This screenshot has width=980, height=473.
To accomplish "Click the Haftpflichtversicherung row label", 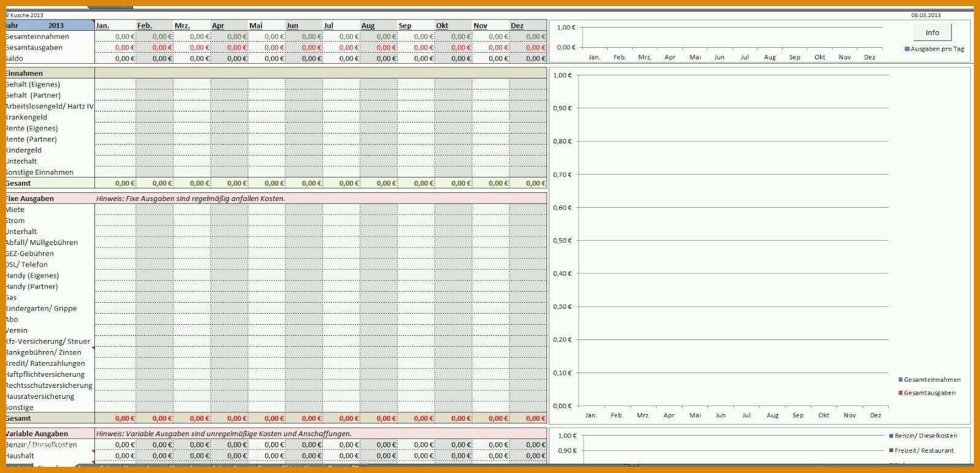I will coord(45,375).
